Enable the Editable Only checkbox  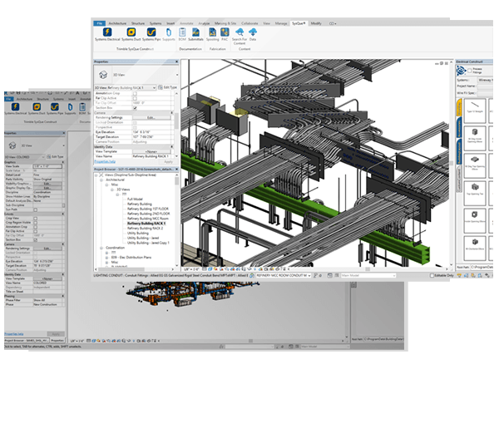click(x=432, y=275)
